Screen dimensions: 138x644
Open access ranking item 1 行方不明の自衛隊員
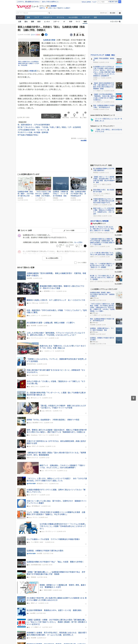104,59
